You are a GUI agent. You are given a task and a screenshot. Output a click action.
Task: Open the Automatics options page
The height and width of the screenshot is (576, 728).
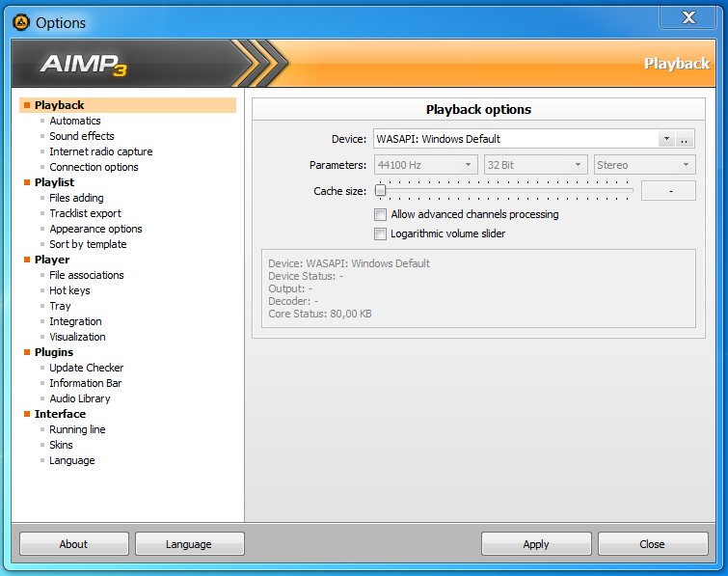(x=75, y=121)
